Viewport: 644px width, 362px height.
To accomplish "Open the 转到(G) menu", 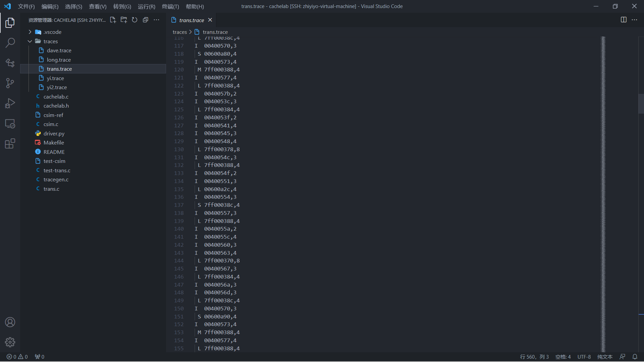I will pos(122,6).
